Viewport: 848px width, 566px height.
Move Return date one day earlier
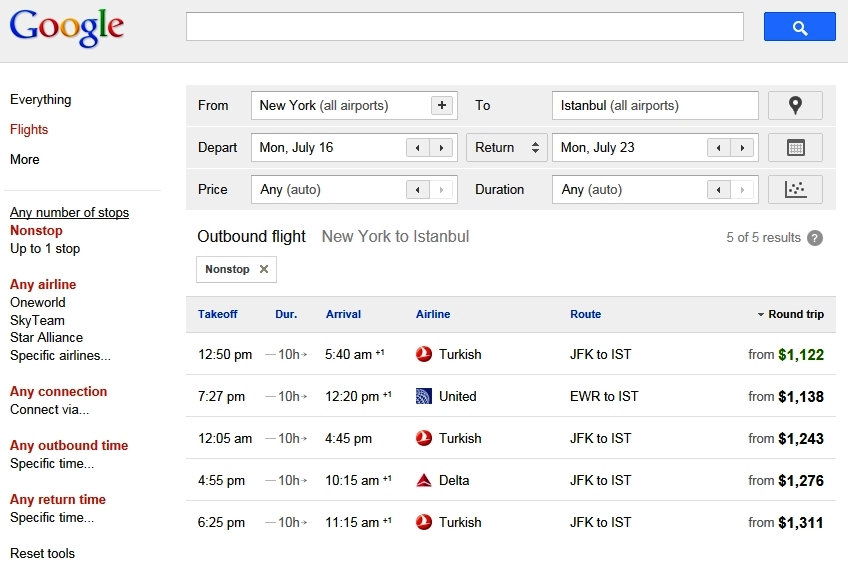point(719,148)
